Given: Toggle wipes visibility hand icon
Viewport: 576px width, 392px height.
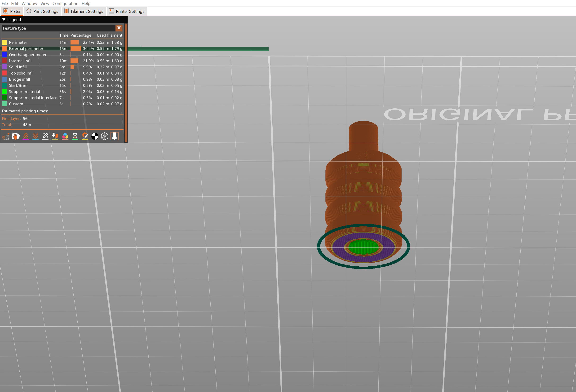Looking at the screenshot, I should click(16, 136).
